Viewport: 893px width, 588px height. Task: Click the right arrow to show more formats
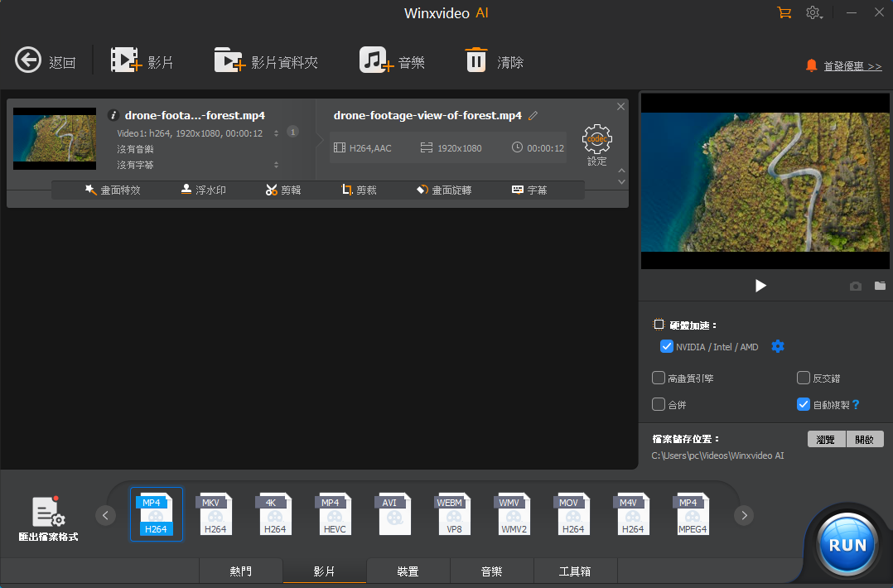point(743,514)
